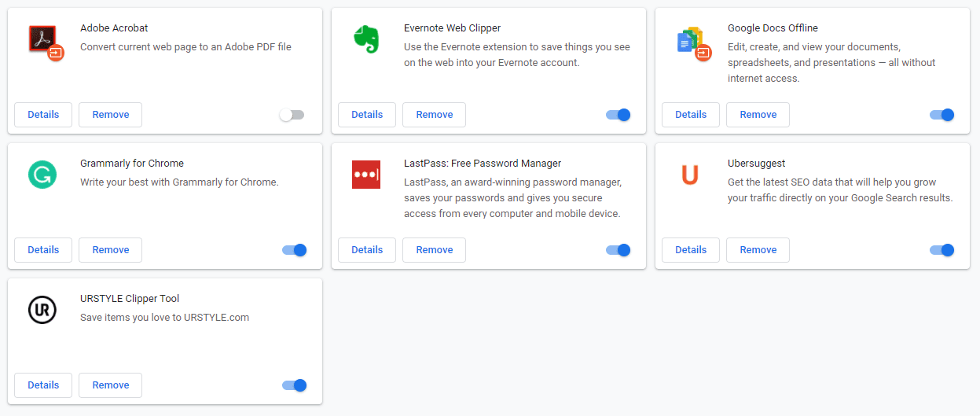Toggle off URSTYLE Clipper Tool
This screenshot has height=416, width=980.
click(295, 385)
